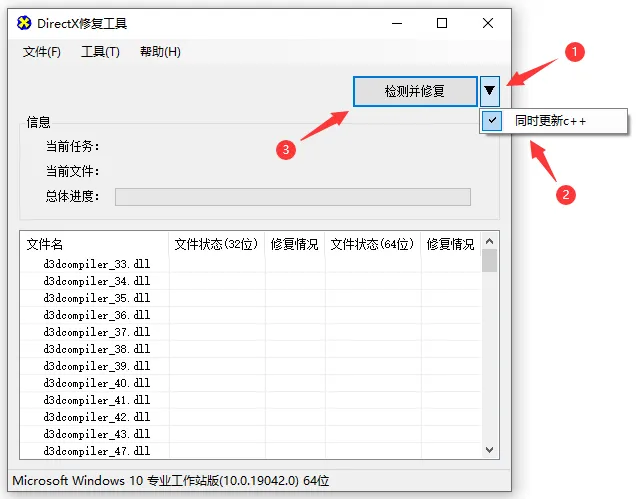Viewport: 639px width, 499px height.
Task: Select row d3dcompiler_42.dll
Action: [251, 417]
